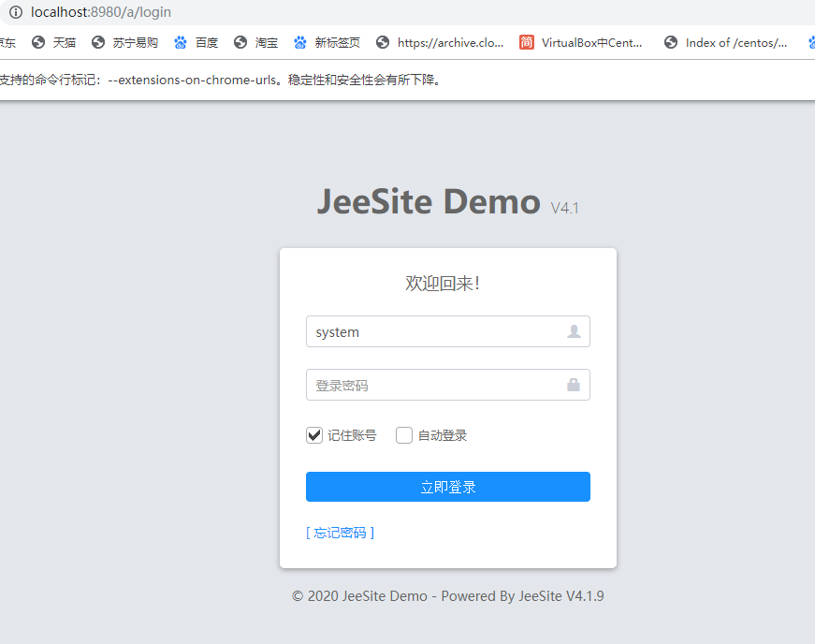Open the 百度 bookmark
This screenshot has height=644, width=815.
[196, 43]
